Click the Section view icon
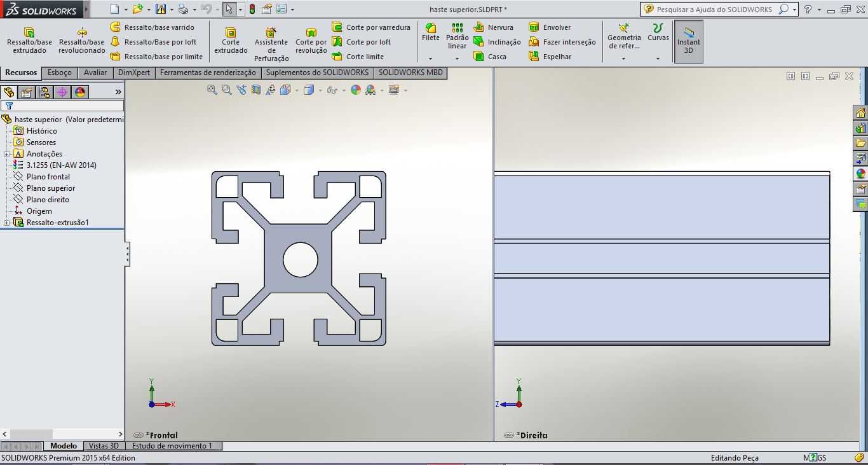 (256, 90)
